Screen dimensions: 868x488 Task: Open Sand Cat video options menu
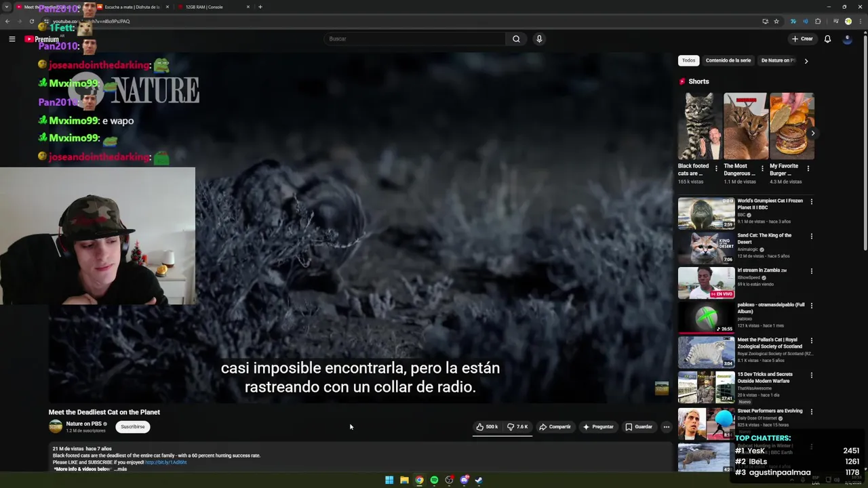pyautogui.click(x=811, y=237)
